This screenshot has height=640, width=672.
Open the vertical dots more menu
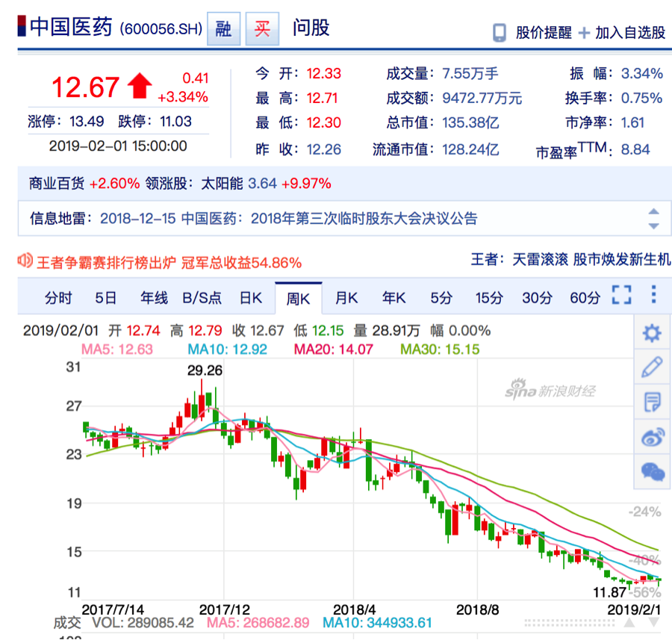tap(653, 294)
